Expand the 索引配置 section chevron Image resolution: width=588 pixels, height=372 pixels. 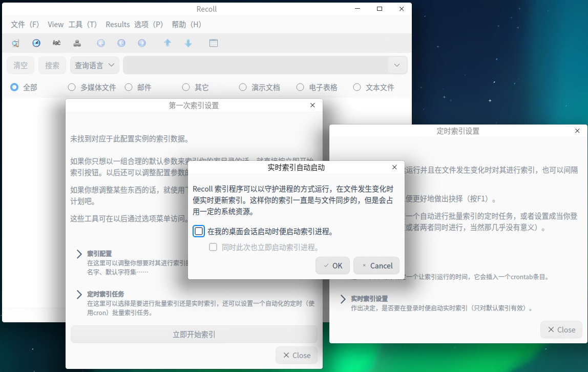(x=79, y=254)
